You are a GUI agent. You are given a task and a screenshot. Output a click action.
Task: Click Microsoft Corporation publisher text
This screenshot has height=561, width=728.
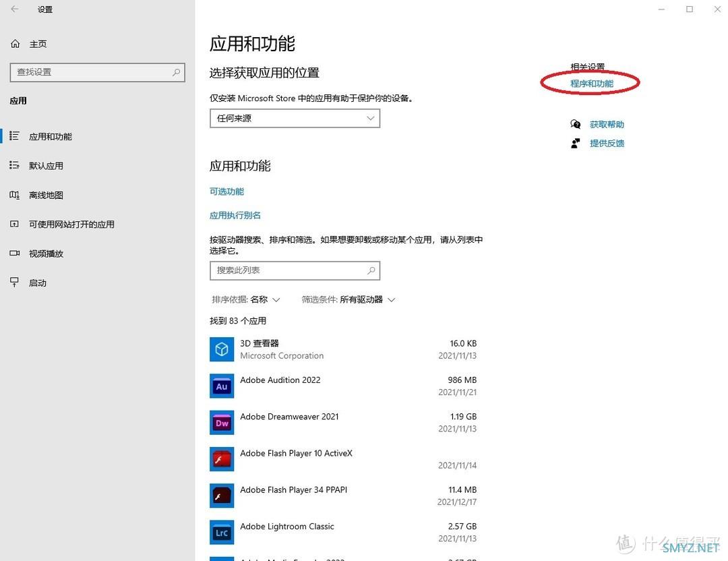tap(282, 356)
